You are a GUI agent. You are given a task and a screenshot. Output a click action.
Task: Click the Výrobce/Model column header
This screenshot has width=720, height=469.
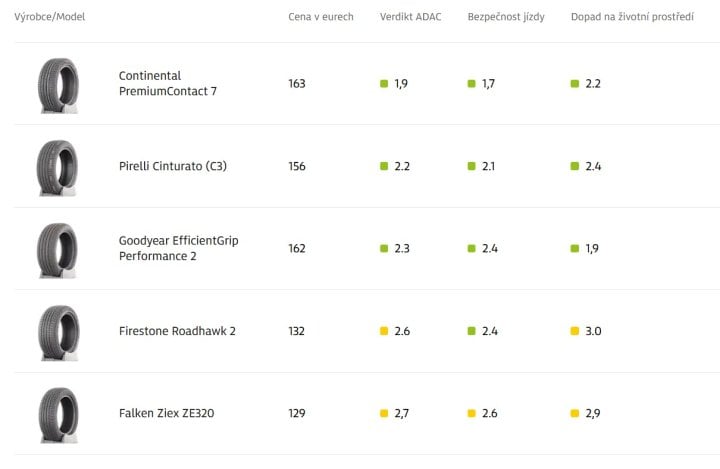(x=49, y=18)
